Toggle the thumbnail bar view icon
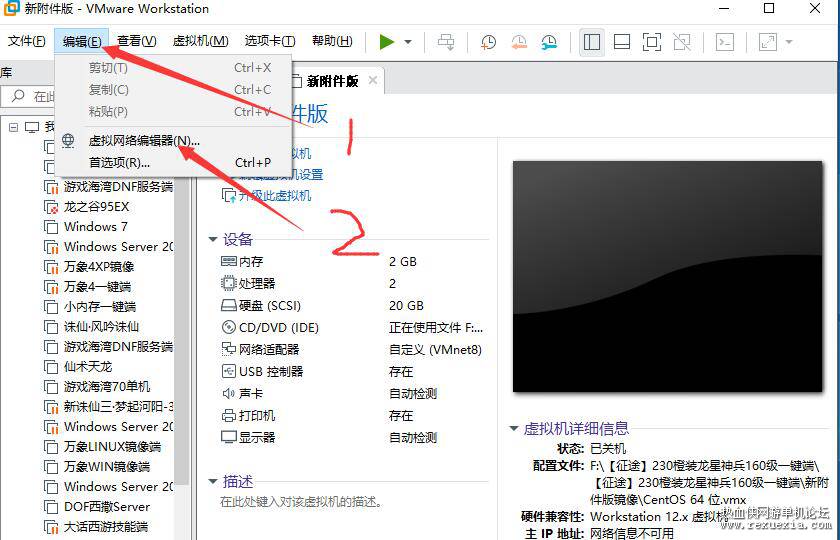Image resolution: width=840 pixels, height=540 pixels. pos(622,42)
